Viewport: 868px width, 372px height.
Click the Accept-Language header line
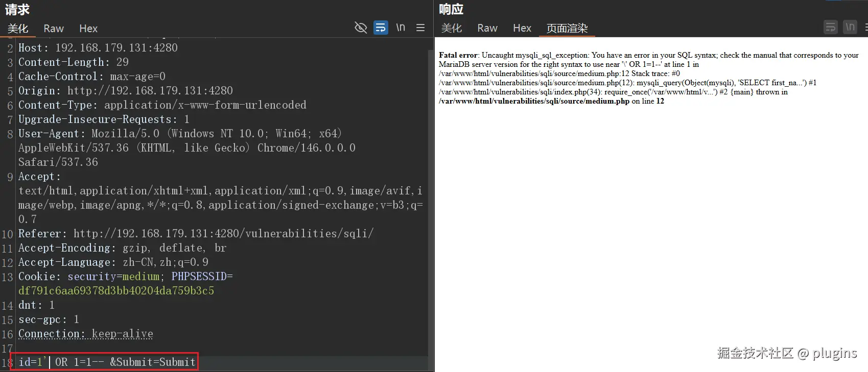click(x=113, y=262)
